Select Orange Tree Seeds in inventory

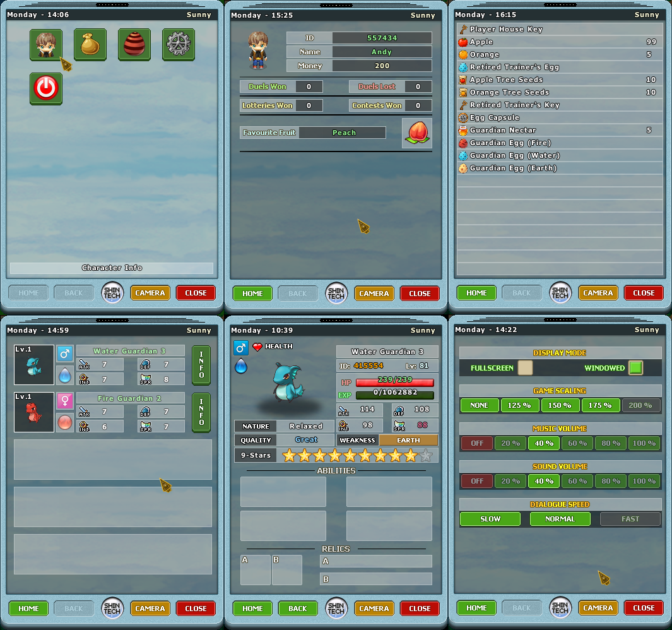click(560, 92)
